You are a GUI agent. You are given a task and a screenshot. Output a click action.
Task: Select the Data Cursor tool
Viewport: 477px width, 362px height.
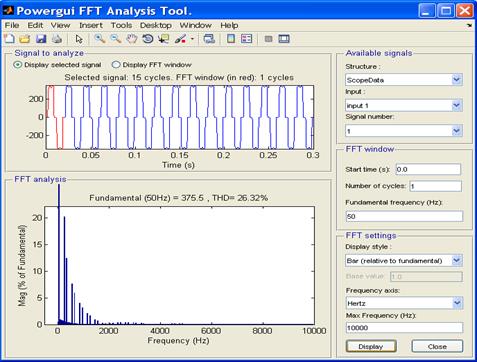[164, 39]
